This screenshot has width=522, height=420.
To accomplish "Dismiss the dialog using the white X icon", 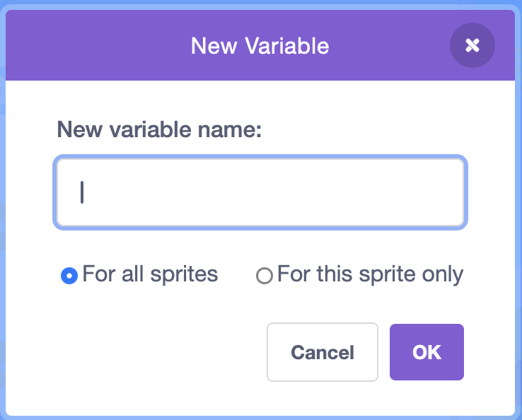I will (x=472, y=46).
